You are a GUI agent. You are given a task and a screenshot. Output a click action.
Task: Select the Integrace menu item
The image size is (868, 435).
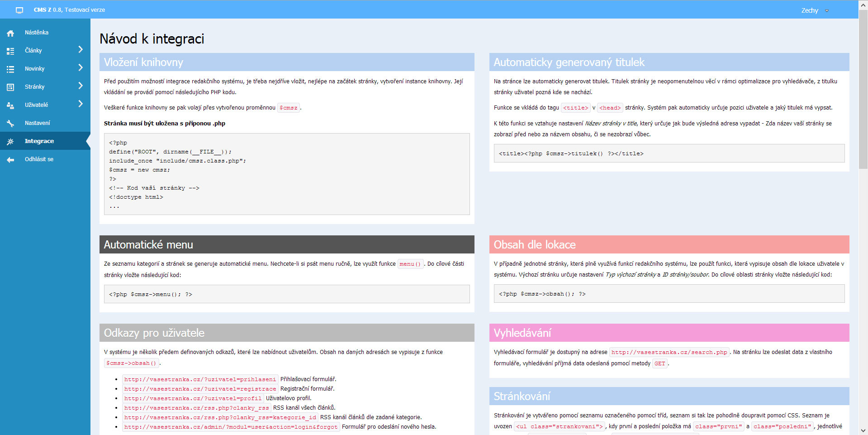coord(39,141)
